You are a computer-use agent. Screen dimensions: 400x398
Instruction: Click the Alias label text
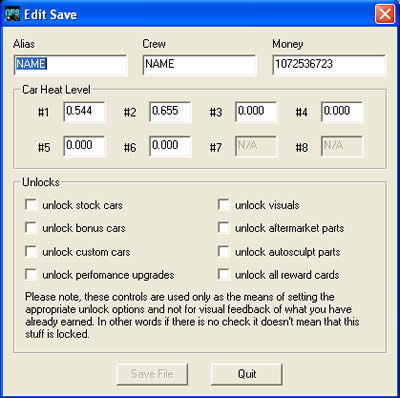[x=24, y=44]
